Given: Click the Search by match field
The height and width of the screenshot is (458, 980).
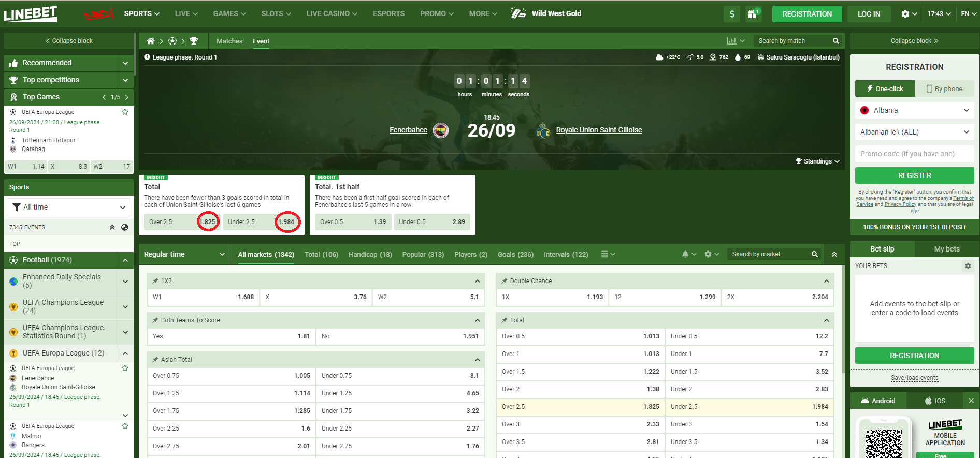Looking at the screenshot, I should click(x=794, y=41).
